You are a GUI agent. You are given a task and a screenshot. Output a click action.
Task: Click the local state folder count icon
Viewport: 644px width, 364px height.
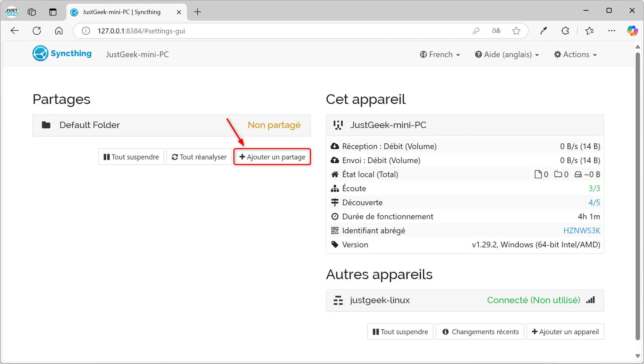(x=558, y=174)
